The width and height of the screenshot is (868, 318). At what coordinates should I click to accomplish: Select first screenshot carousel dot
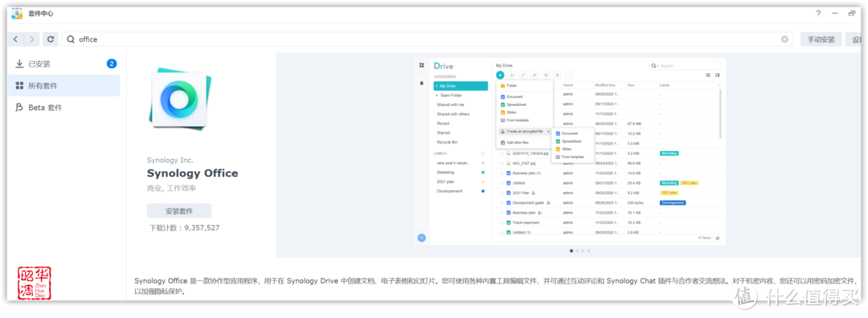(571, 251)
